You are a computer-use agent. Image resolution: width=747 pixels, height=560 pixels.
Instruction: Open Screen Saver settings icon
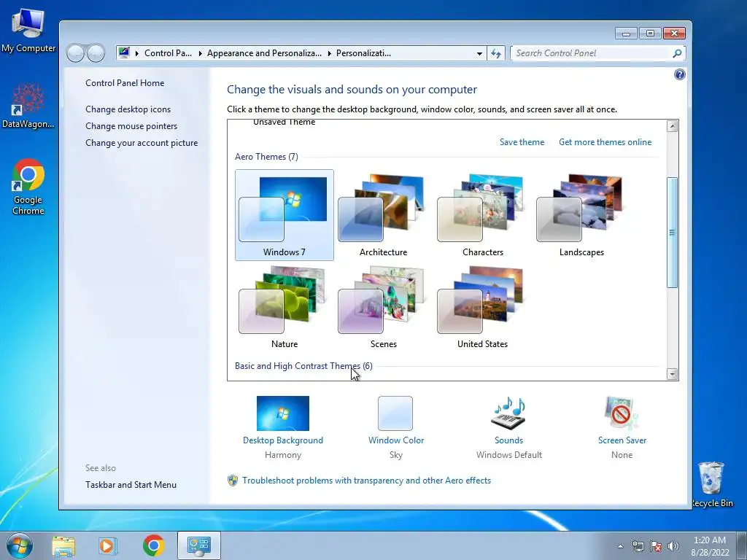click(x=622, y=413)
